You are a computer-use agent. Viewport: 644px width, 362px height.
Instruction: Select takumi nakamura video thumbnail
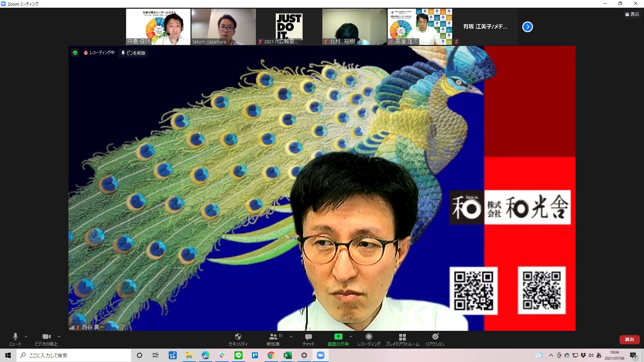223,27
